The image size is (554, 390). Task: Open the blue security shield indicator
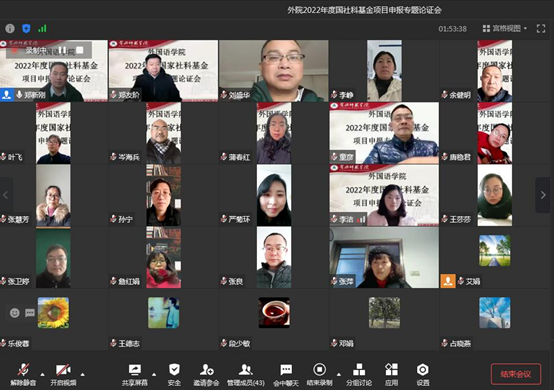(x=26, y=28)
